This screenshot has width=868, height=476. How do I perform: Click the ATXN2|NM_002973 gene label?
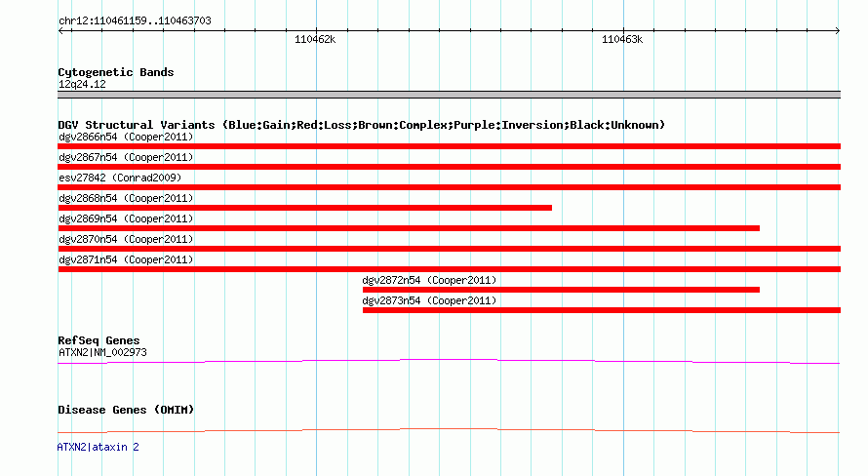(x=102, y=352)
